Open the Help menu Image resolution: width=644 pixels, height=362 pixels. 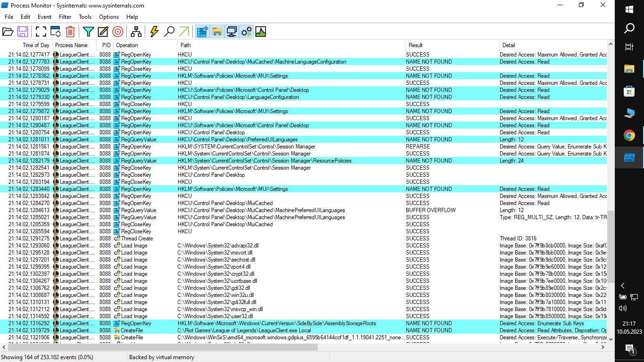click(x=132, y=17)
